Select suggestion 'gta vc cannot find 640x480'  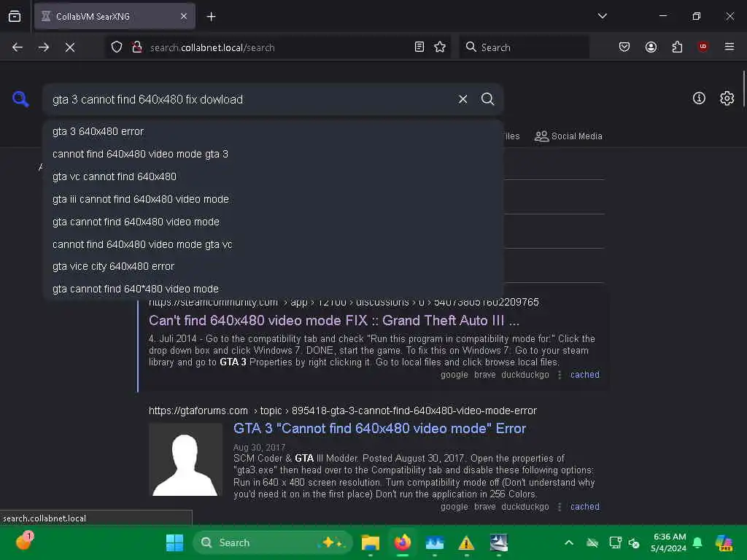pos(273,176)
